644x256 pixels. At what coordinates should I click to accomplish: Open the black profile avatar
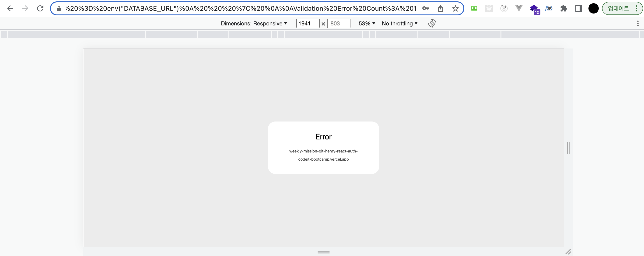click(593, 8)
